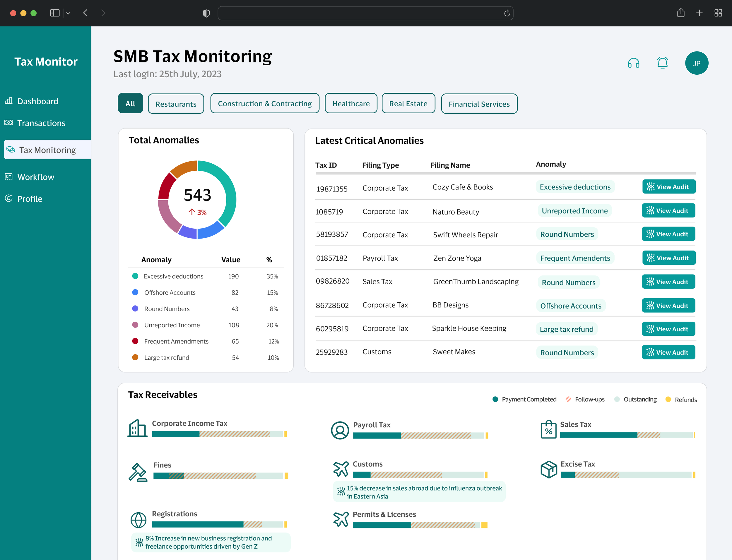Click the Sales Tax percent bag icon
Viewport: 732px width, 560px height.
548,429
